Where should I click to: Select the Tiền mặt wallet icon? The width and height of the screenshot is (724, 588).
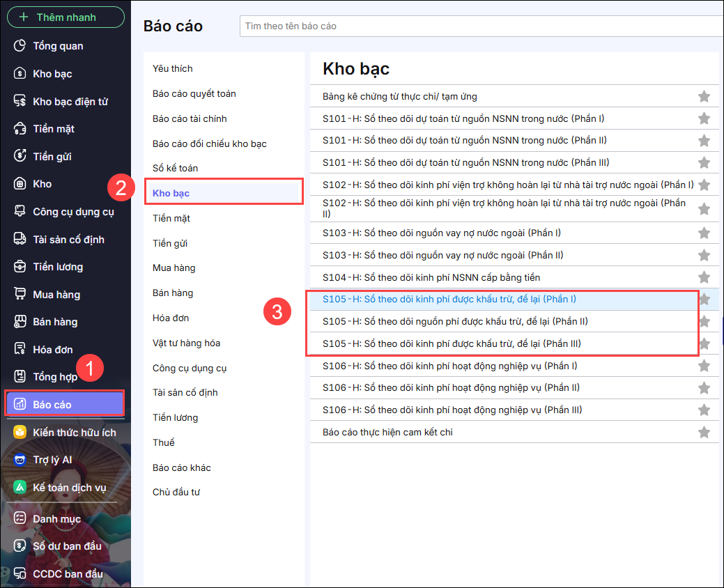point(20,129)
